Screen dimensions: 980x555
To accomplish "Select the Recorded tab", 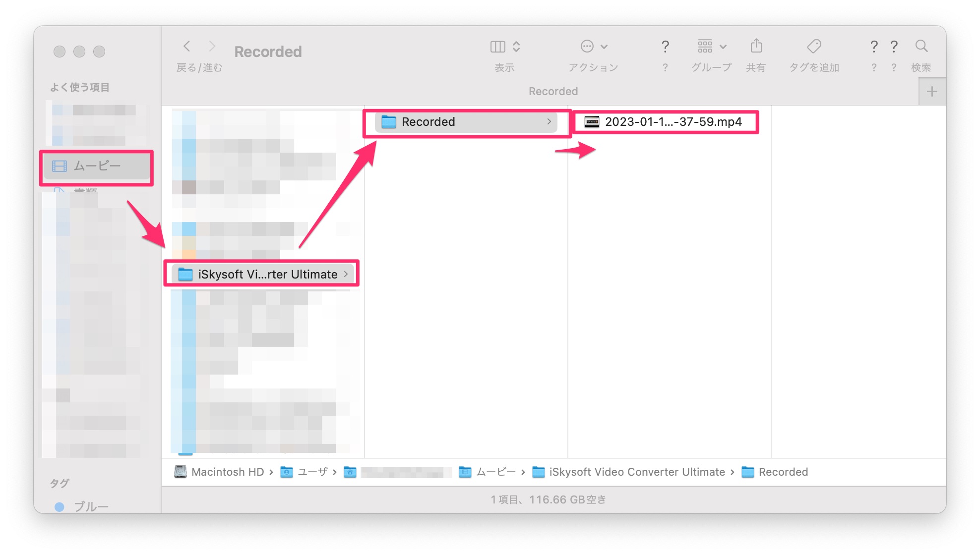I will (553, 92).
